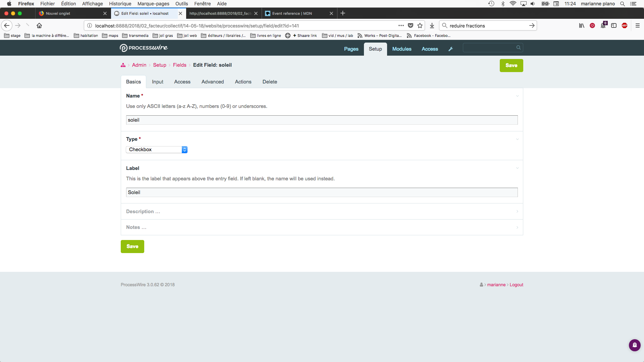Click the green Save button at the top right
Image resolution: width=644 pixels, height=362 pixels.
[511, 65]
